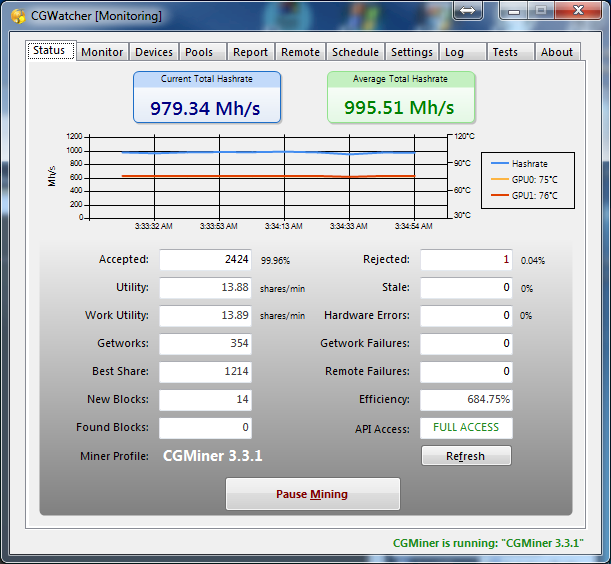Click the 3:34:13 AM chart time label
The image size is (611, 564).
[x=284, y=226]
